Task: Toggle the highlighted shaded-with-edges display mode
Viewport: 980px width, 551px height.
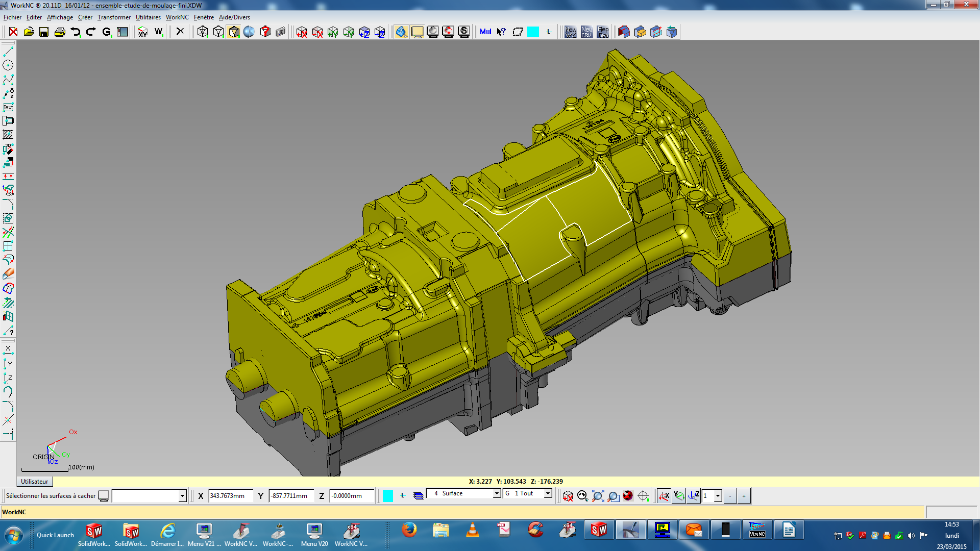Action: click(x=234, y=32)
